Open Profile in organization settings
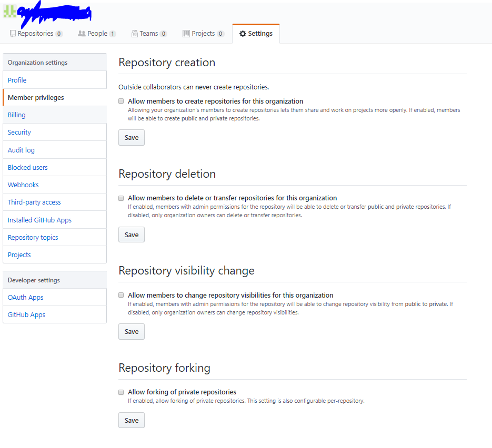This screenshot has height=448, width=492. click(55, 80)
